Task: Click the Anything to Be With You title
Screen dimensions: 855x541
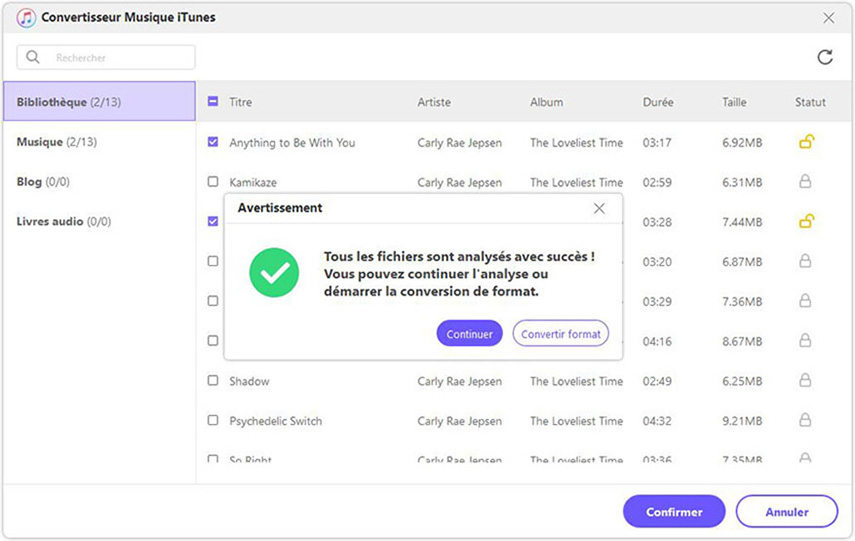Action: point(292,143)
